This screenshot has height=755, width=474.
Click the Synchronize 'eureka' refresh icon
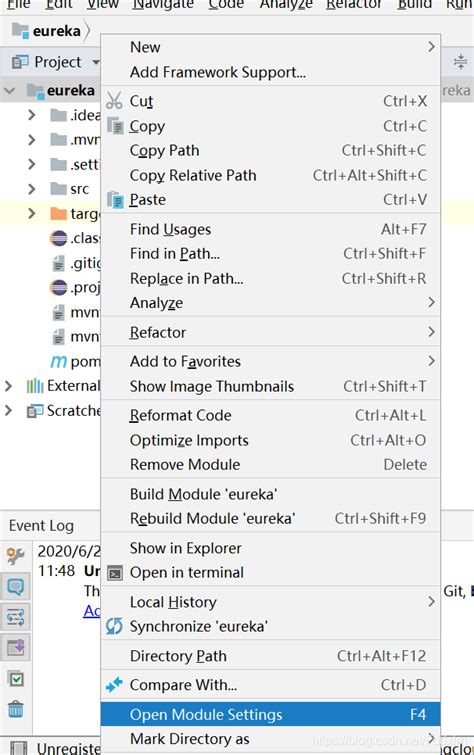tap(114, 626)
